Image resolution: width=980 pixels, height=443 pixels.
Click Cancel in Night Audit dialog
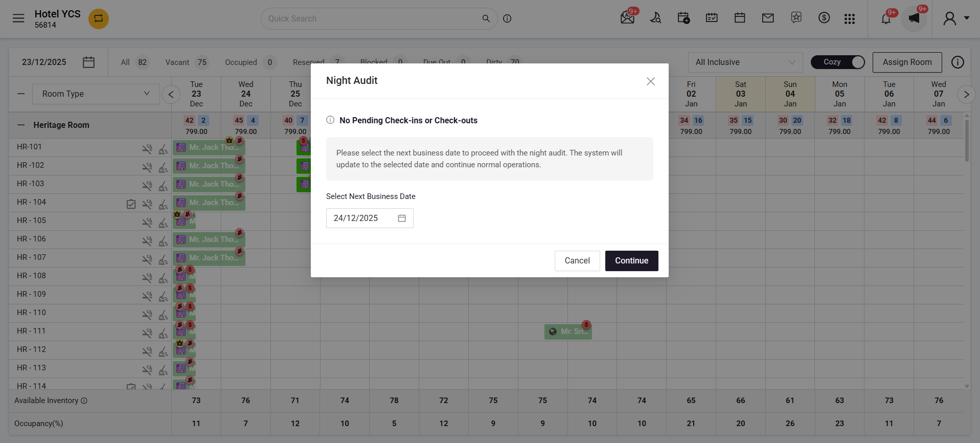pos(577,260)
